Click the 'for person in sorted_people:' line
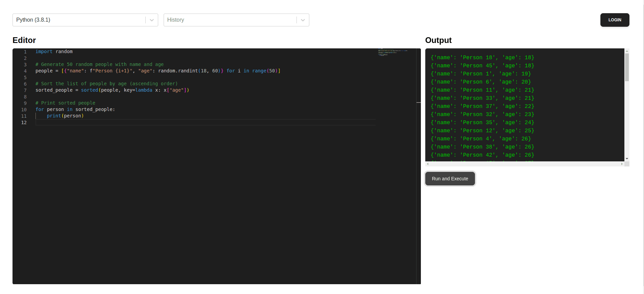Screen dimensions: 644x294 click(75, 110)
